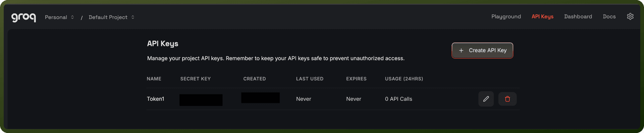Click the plus icon in Create API Key
644x133 pixels.
[x=461, y=50]
